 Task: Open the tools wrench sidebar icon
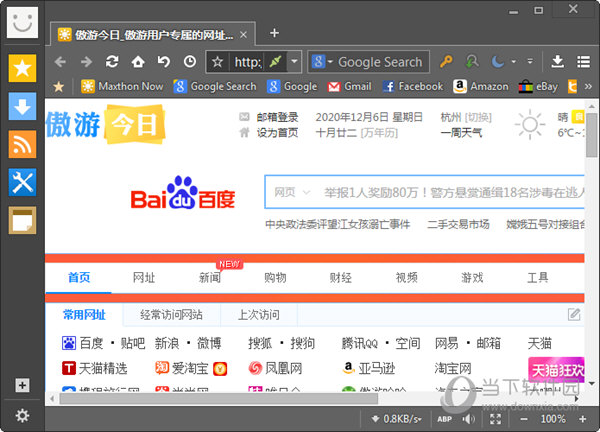tap(22, 182)
